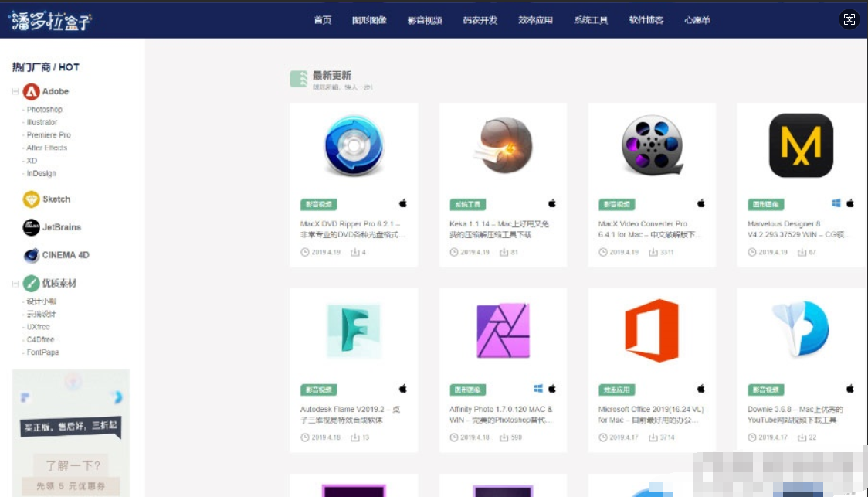Viewport: 868px width, 497px height.
Task: Open the CINEMA 4D sidebar icon
Action: coord(30,255)
